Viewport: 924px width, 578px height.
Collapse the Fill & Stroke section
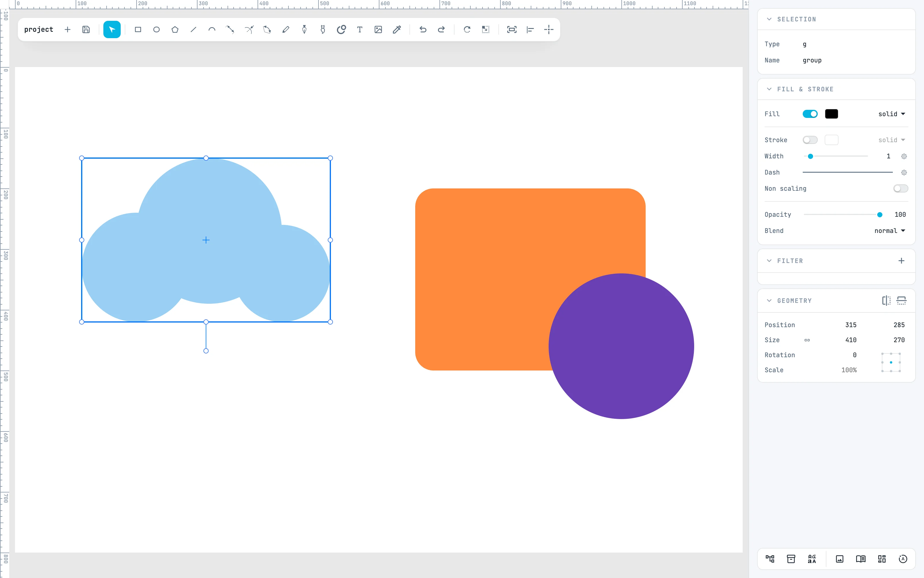769,89
